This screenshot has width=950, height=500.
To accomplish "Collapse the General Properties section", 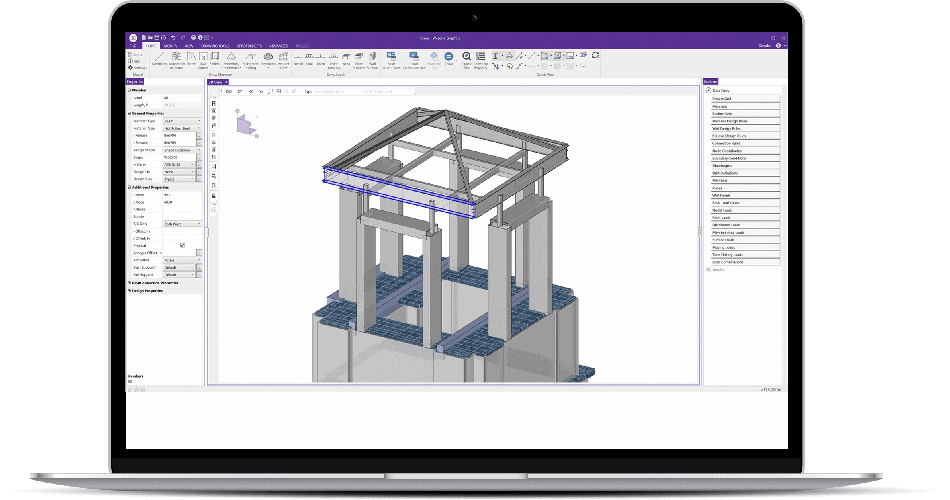I will 129,113.
